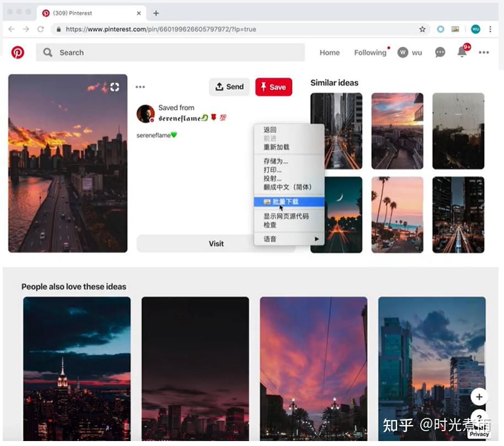Click the zoom icon on the pin image
The width and height of the screenshot is (504, 446).
[115, 87]
